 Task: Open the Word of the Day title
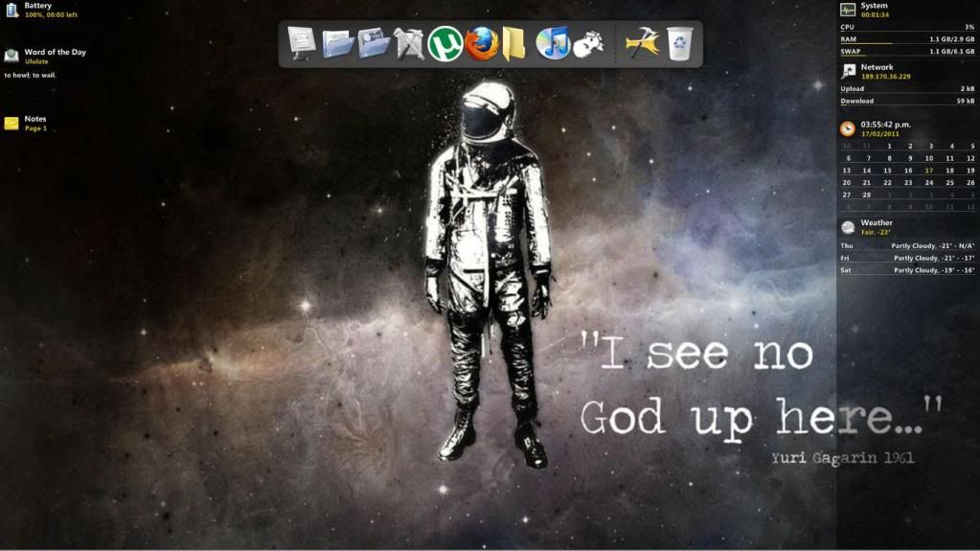coord(55,52)
